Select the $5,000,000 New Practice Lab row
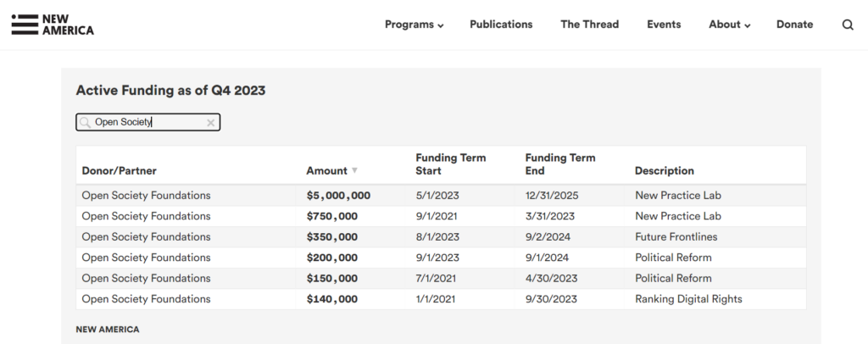Image resolution: width=868 pixels, height=344 pixels. tap(441, 195)
